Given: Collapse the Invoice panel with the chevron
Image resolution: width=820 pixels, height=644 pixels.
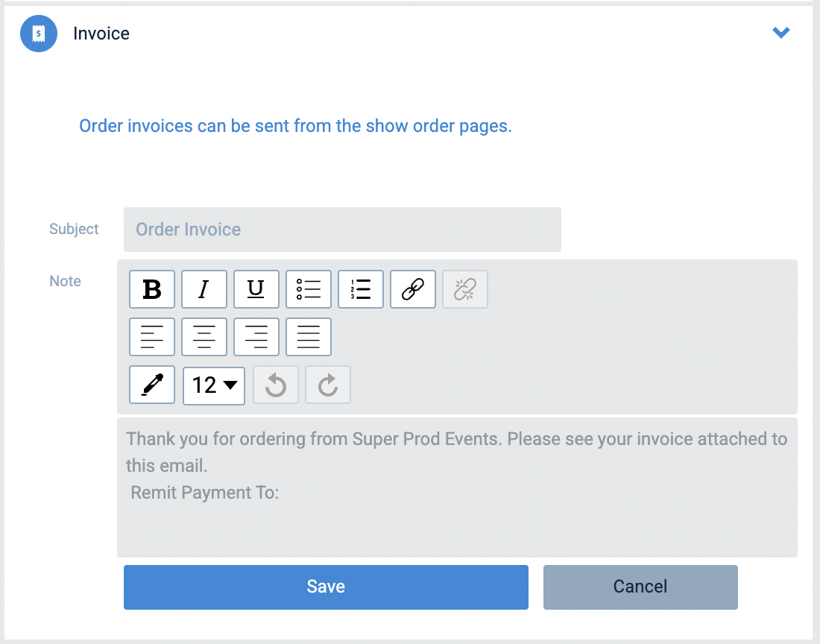Looking at the screenshot, I should pyautogui.click(x=781, y=33).
